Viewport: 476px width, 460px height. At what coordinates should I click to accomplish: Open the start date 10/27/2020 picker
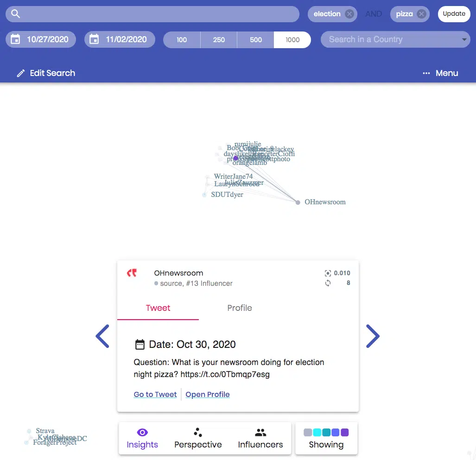[x=41, y=39]
